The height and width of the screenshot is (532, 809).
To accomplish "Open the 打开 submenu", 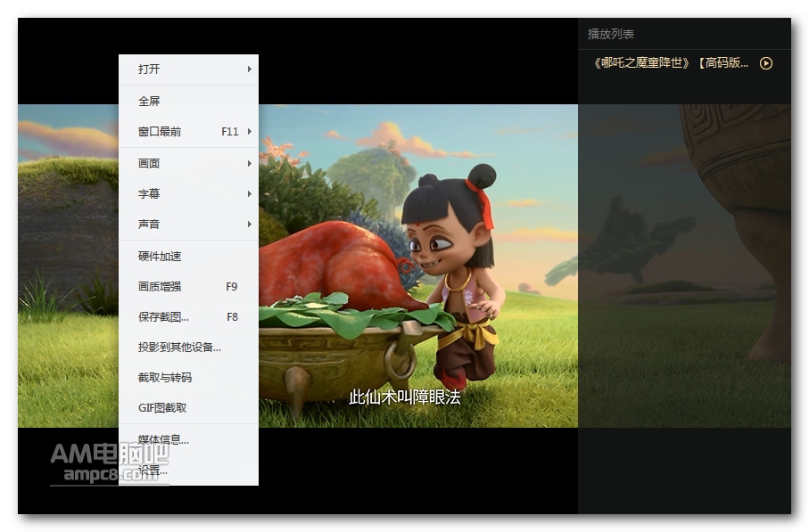I will pyautogui.click(x=188, y=70).
